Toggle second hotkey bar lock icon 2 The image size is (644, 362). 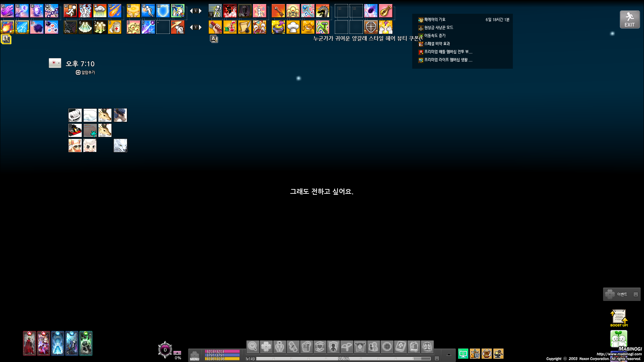click(214, 39)
